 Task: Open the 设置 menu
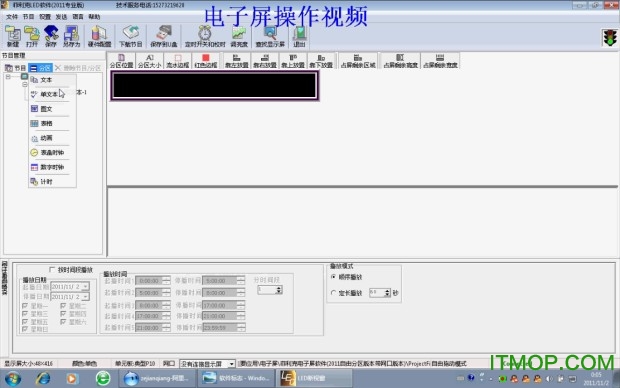click(45, 17)
